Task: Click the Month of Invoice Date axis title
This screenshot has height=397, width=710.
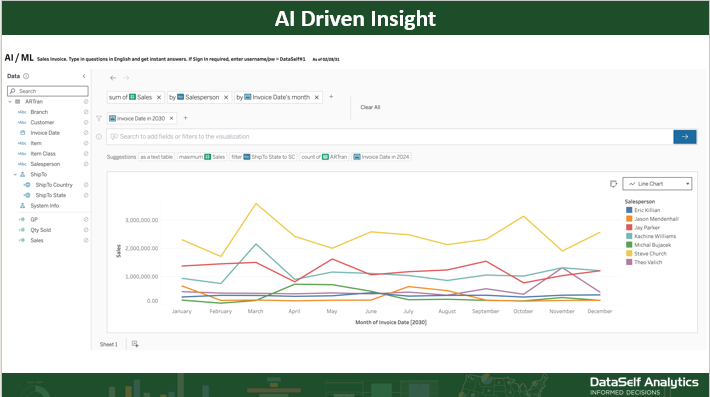Action: tap(391, 323)
